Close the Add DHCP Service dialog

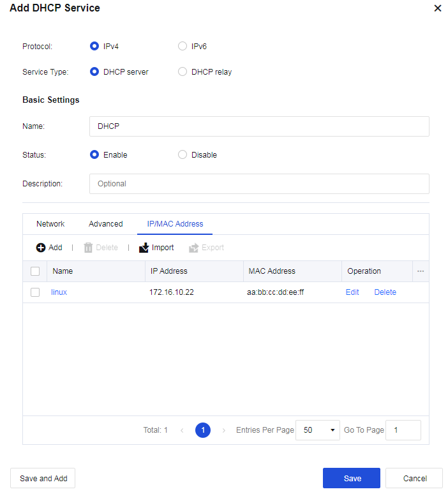pyautogui.click(x=437, y=8)
